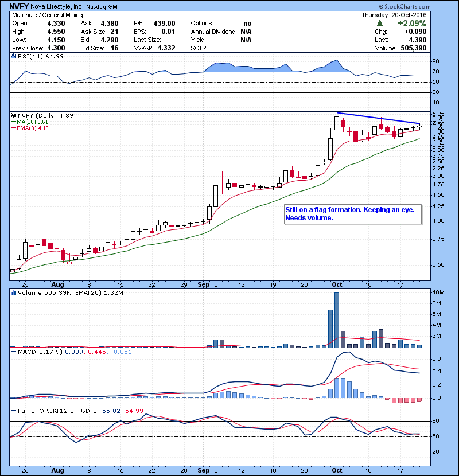Click the Options value no
459x476 pixels.
pos(247,24)
